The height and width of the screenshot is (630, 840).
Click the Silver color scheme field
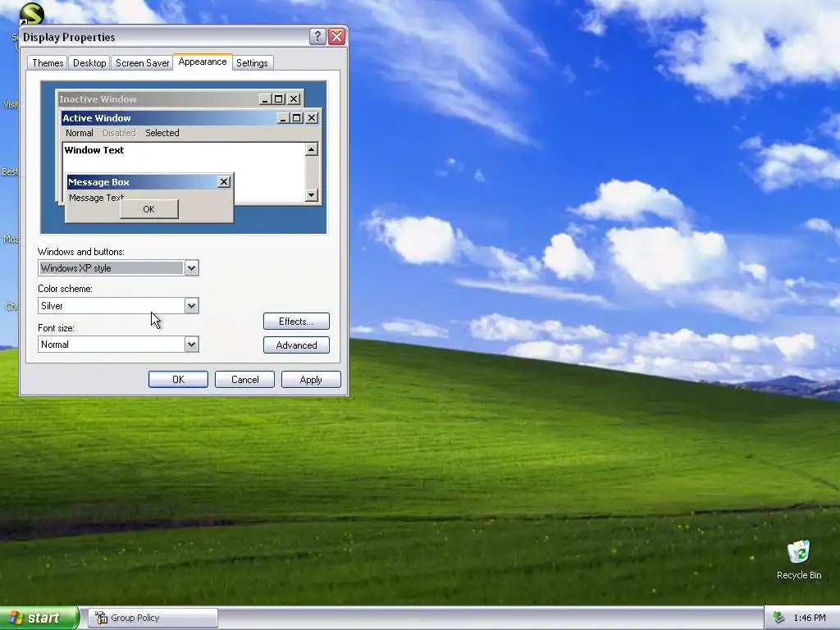pyautogui.click(x=118, y=306)
